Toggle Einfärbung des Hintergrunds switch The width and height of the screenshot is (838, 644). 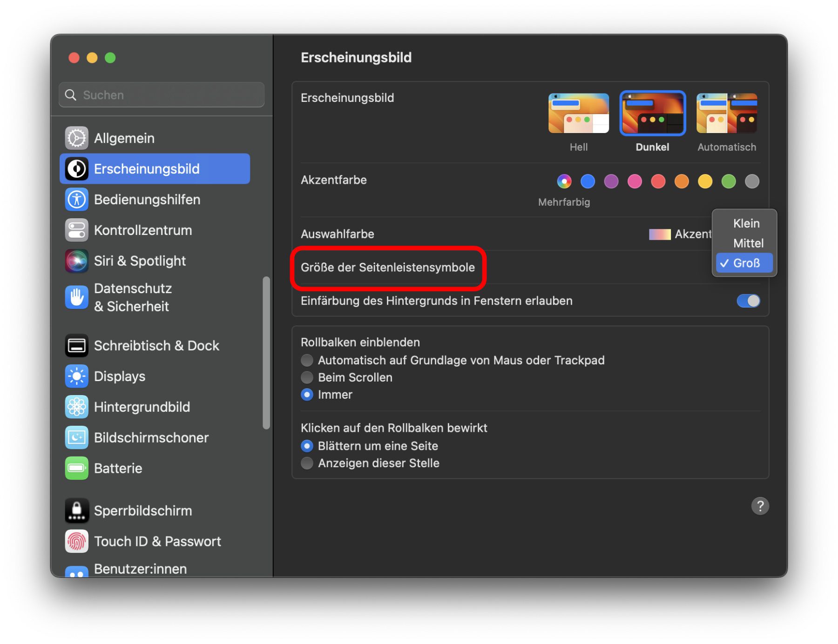pos(748,301)
